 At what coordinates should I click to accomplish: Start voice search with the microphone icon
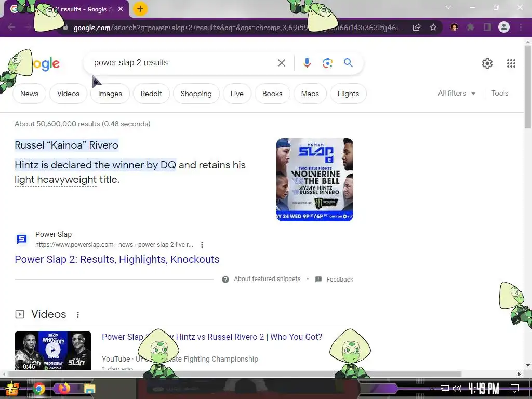tap(307, 63)
